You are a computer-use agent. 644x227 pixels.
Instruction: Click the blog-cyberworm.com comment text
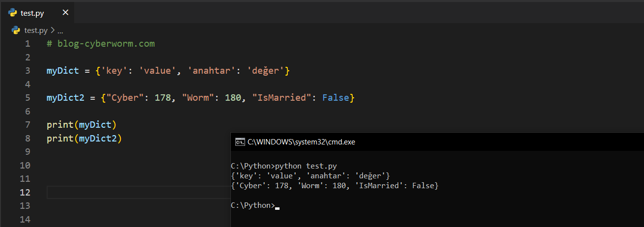[x=106, y=44]
